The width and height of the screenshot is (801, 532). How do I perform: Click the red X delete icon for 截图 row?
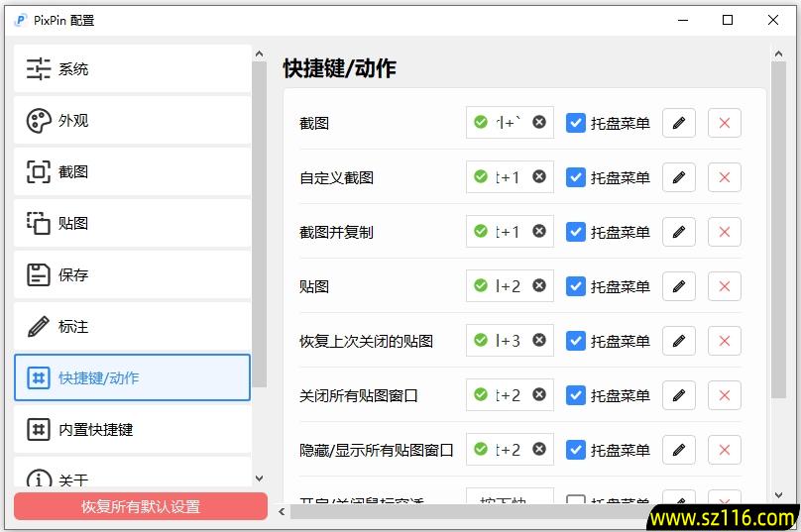[x=724, y=123]
